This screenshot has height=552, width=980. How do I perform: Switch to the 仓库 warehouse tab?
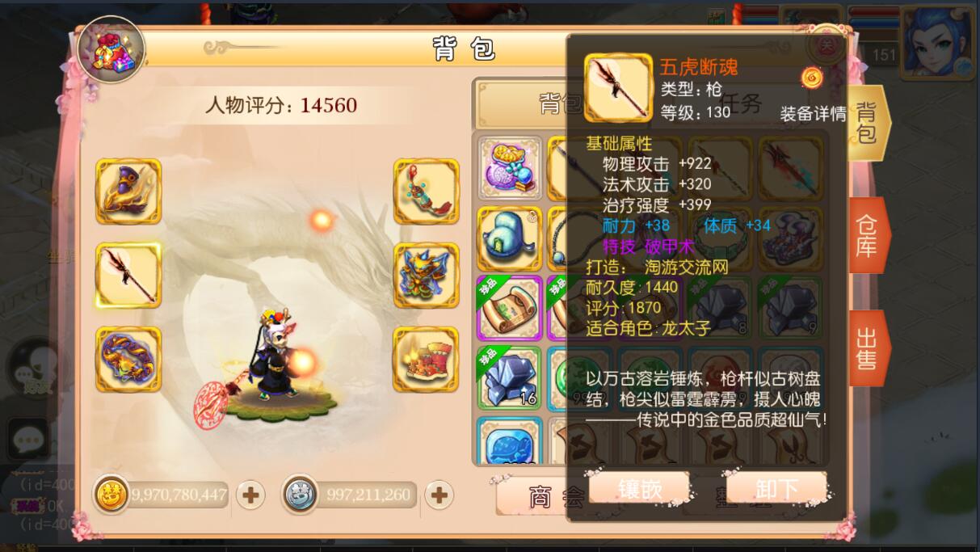[x=869, y=235]
